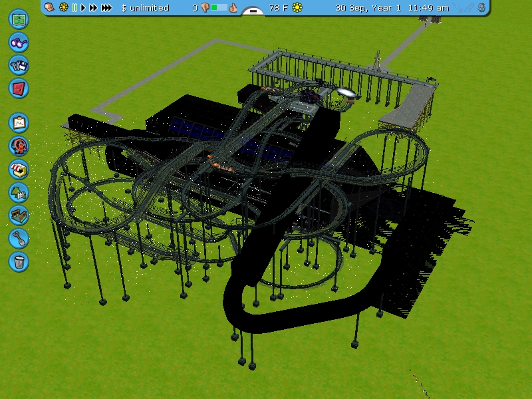Pause the game
Screen dimensions: 532x399
click(74, 8)
